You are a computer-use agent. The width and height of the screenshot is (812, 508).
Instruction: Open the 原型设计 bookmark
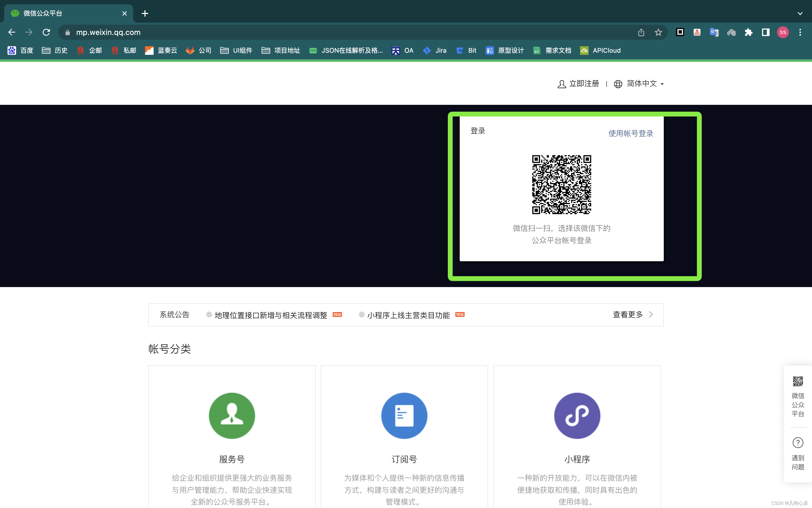pos(505,51)
